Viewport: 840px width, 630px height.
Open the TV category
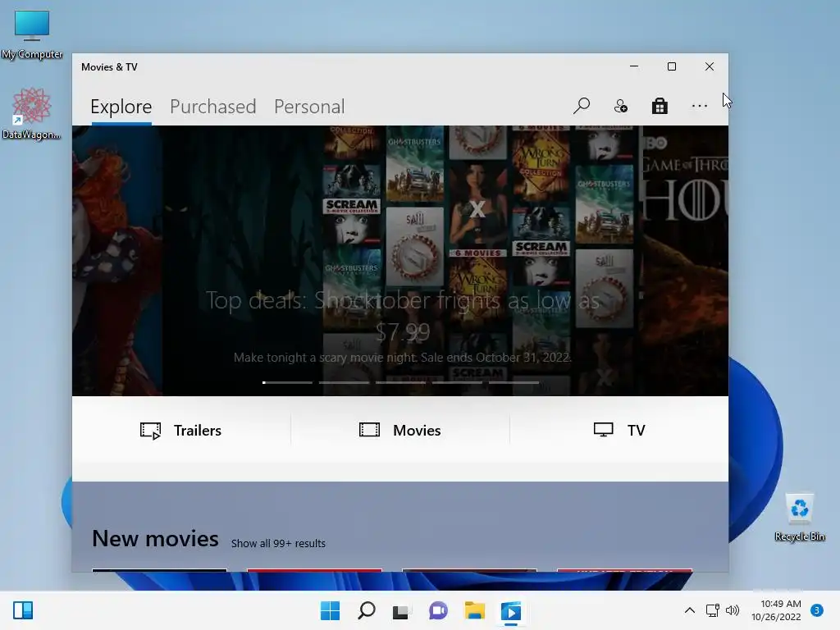pos(619,430)
